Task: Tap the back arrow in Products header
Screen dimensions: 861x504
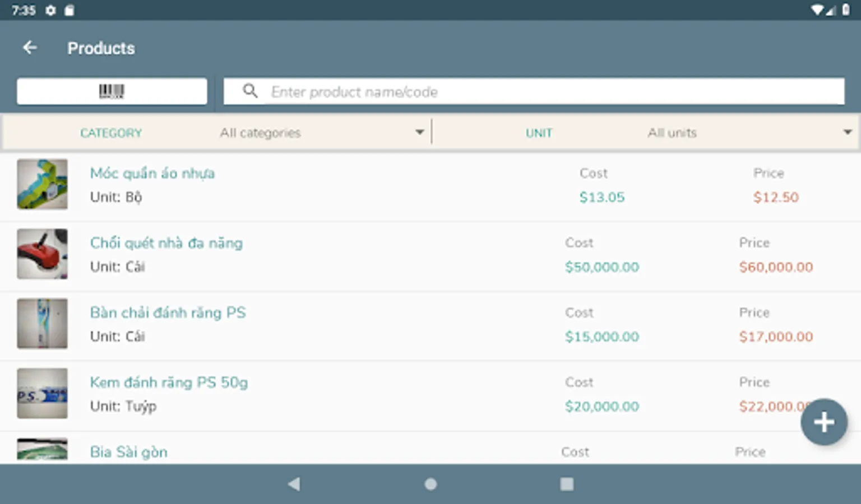Action: click(30, 48)
